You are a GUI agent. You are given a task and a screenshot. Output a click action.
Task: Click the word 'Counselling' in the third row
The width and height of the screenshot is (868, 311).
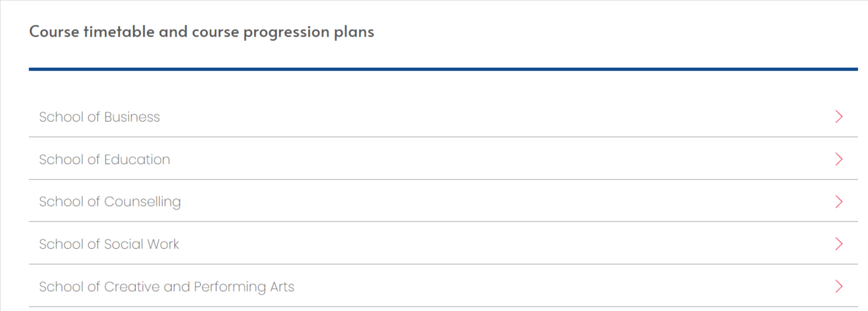click(142, 202)
